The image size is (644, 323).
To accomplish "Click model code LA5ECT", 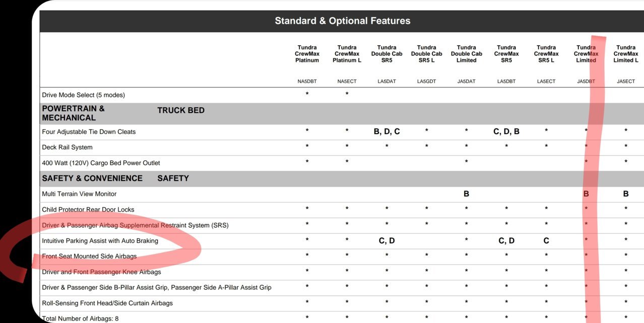I will click(x=546, y=81).
